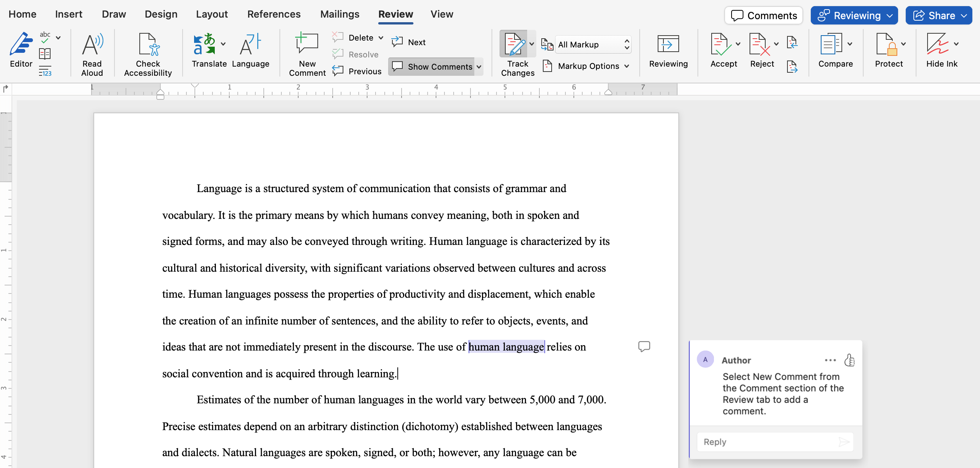Screen dimensions: 980x468
Task: Click the Reply field in comment
Action: (x=775, y=442)
